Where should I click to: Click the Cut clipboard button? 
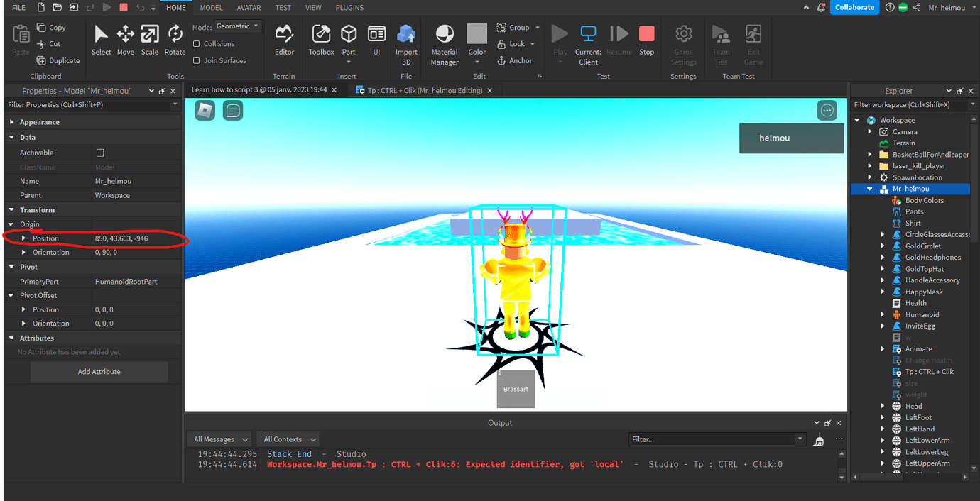(49, 44)
